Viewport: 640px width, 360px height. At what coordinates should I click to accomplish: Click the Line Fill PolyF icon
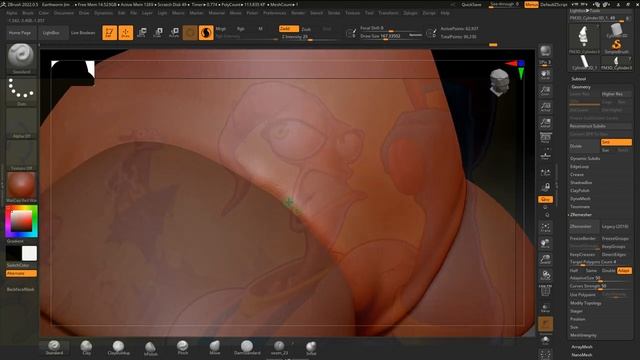(x=545, y=290)
